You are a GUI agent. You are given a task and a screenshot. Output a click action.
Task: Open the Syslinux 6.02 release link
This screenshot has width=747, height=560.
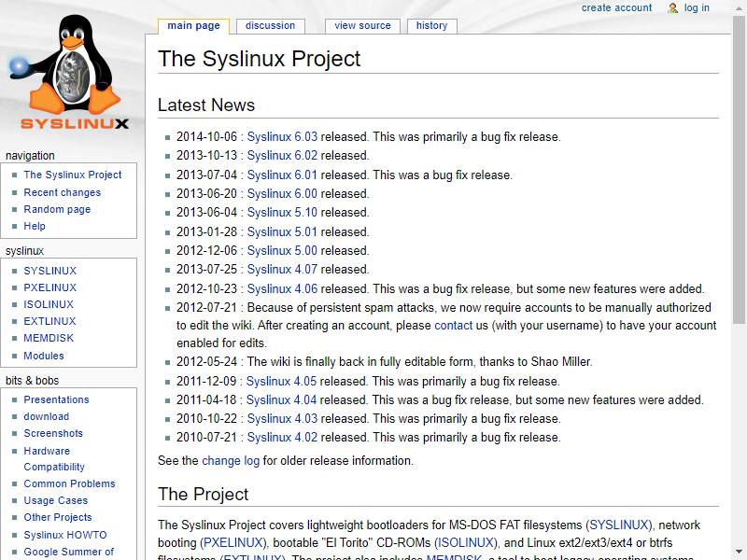[282, 156]
